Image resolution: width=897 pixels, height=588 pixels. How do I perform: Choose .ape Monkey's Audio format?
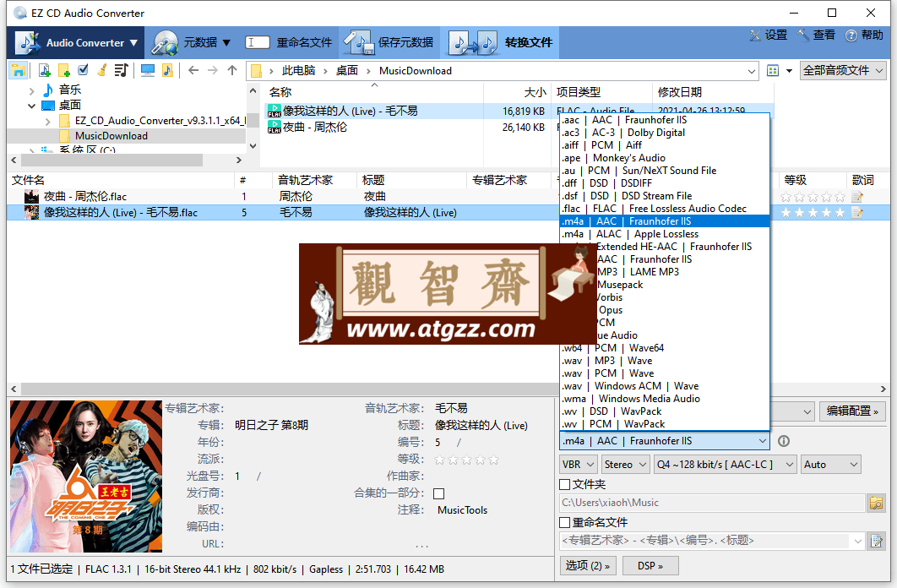(664, 158)
